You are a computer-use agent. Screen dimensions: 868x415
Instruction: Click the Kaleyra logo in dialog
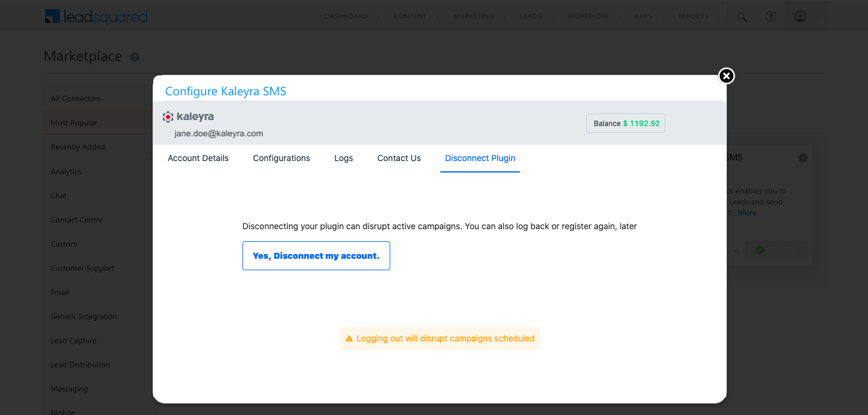pyautogui.click(x=188, y=116)
